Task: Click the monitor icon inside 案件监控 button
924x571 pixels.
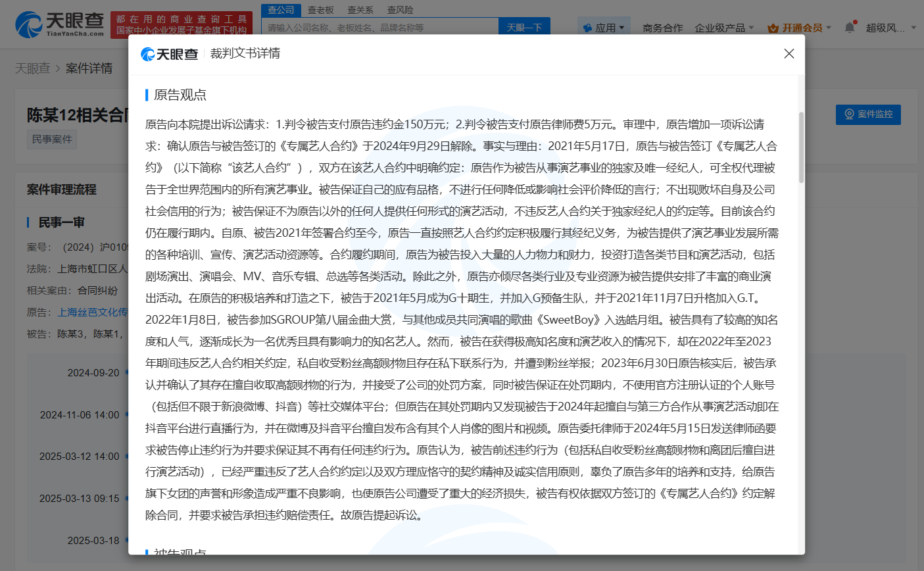Action: [848, 114]
